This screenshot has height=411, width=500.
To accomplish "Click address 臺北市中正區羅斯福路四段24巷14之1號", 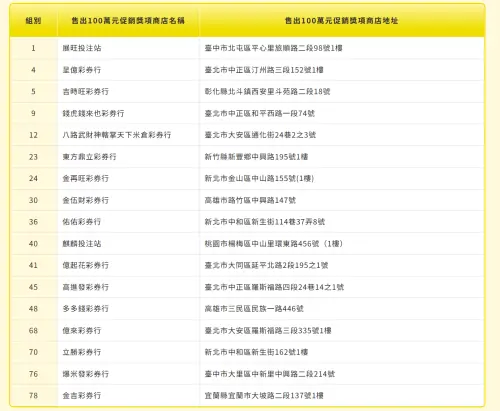I will 274,287.
